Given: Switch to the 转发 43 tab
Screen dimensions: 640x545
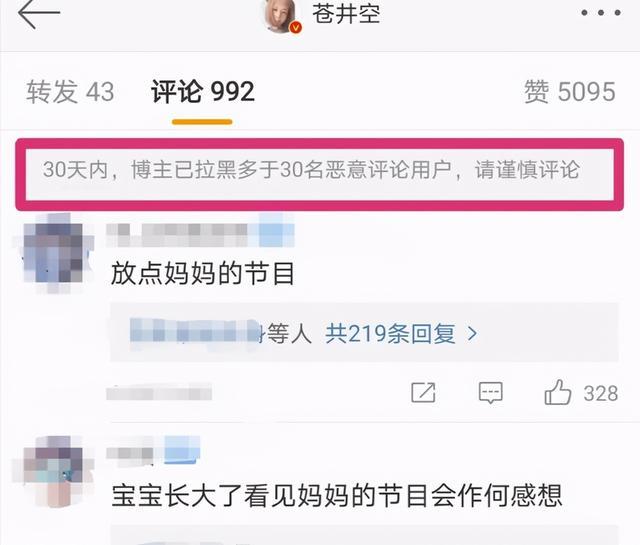Looking at the screenshot, I should (x=70, y=91).
